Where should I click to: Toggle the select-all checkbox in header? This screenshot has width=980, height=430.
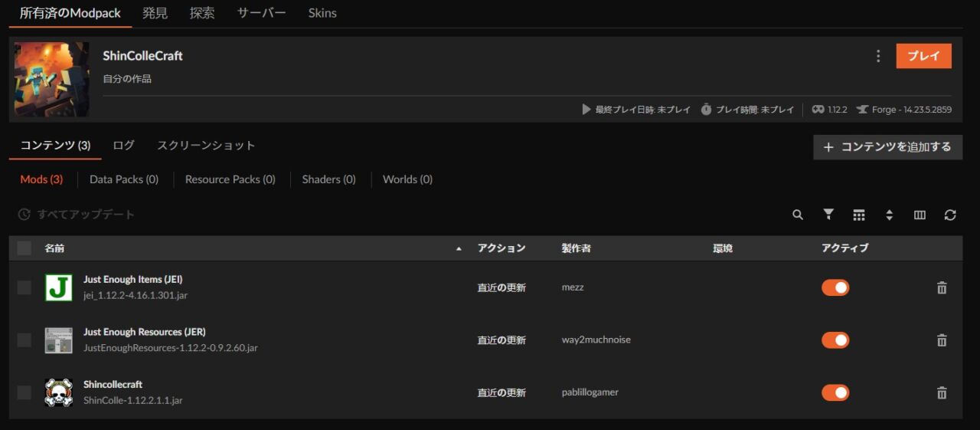coord(24,248)
